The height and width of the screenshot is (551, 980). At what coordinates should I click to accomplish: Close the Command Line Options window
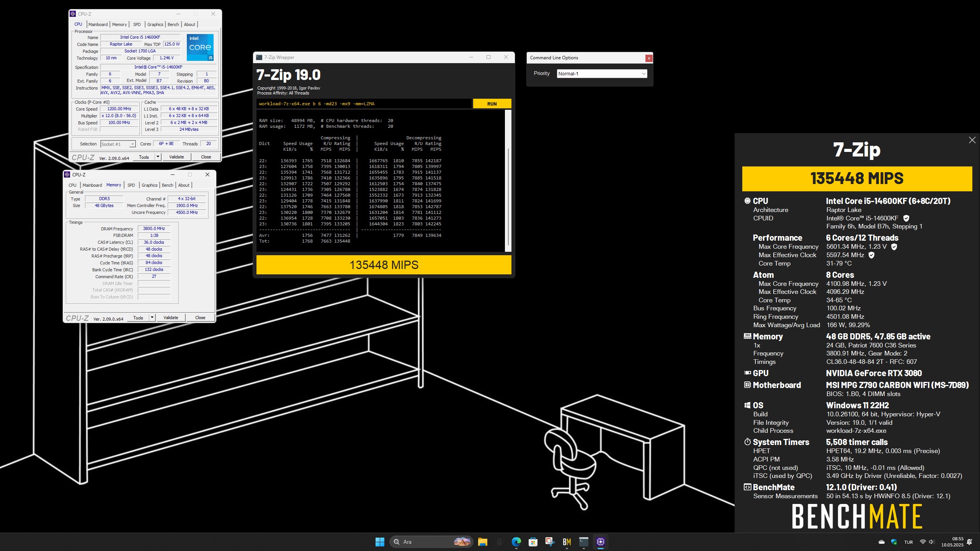pos(649,58)
